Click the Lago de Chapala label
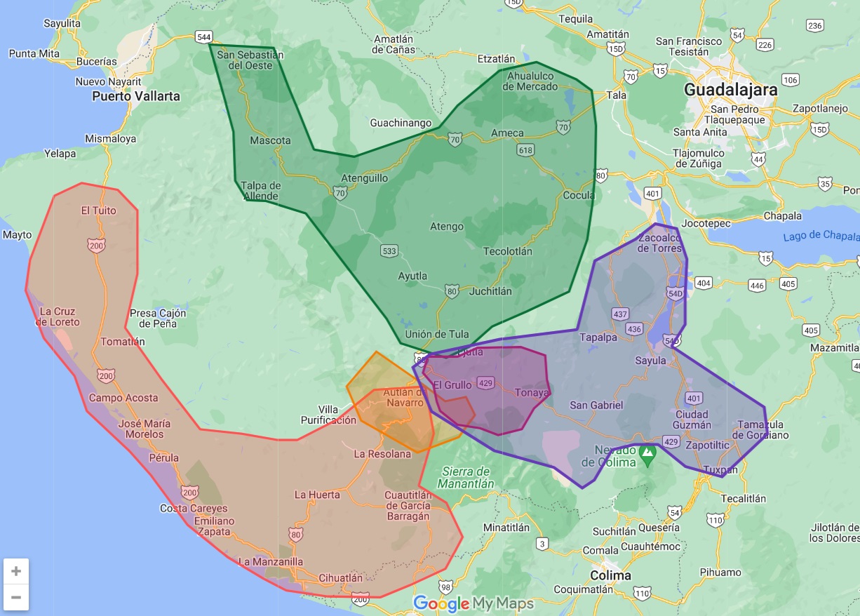The width and height of the screenshot is (860, 616). point(821,236)
